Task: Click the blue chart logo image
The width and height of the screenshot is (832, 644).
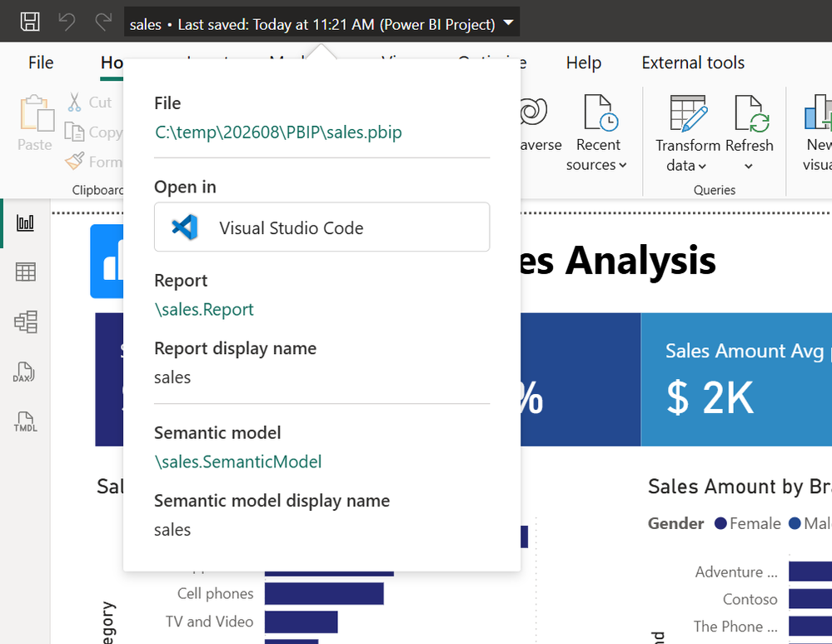Action: click(107, 261)
